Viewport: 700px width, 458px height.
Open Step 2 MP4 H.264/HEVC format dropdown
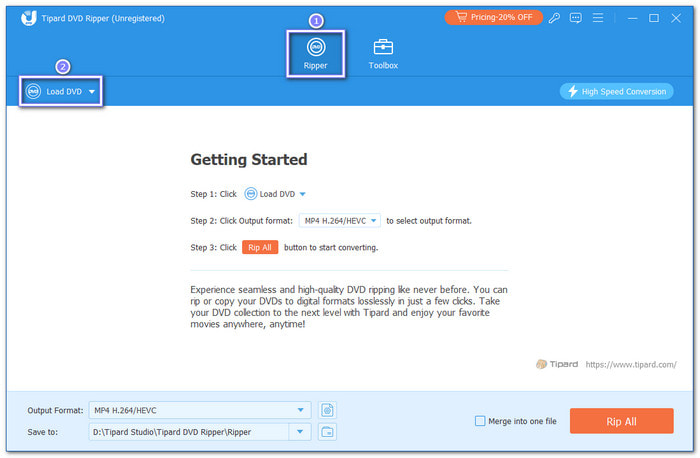click(x=339, y=221)
